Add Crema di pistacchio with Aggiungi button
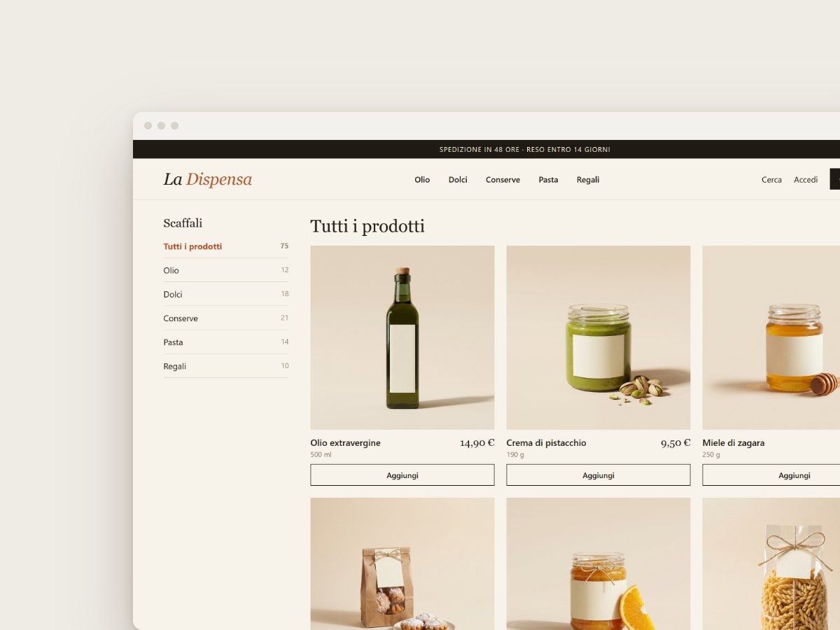The width and height of the screenshot is (840, 630). [x=598, y=475]
